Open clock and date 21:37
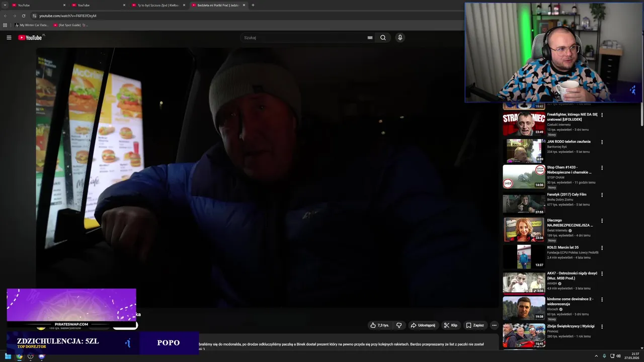 (632, 356)
